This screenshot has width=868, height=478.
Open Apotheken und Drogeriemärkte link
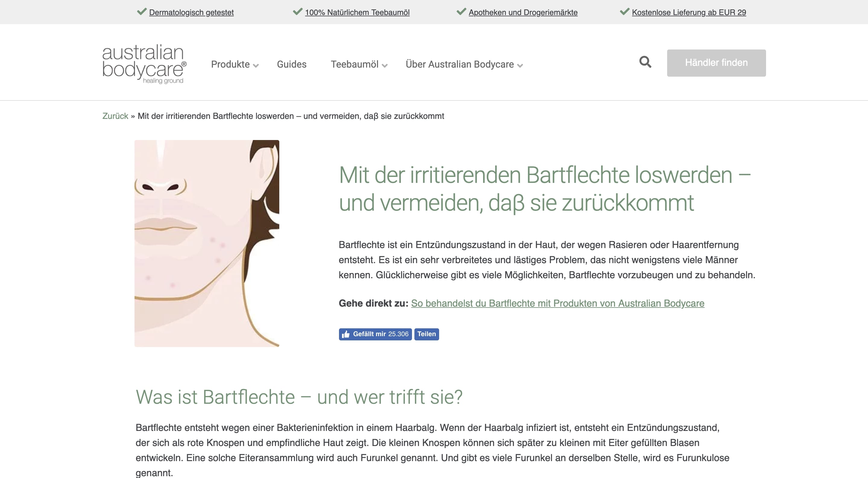(x=523, y=12)
